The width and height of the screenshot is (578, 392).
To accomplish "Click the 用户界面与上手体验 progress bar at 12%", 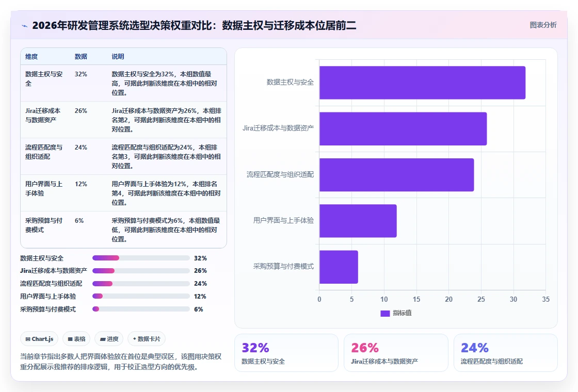I will pyautogui.click(x=141, y=296).
